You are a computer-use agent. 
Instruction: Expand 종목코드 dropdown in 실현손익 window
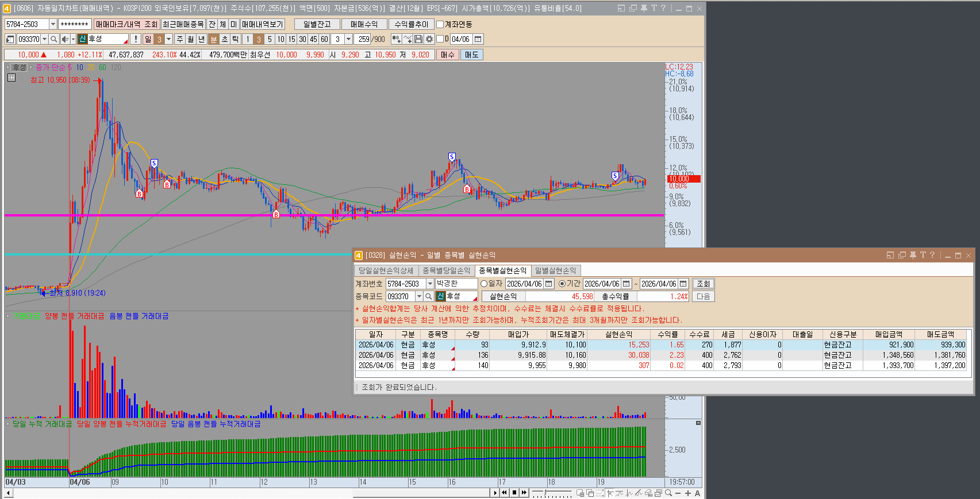tap(420, 296)
